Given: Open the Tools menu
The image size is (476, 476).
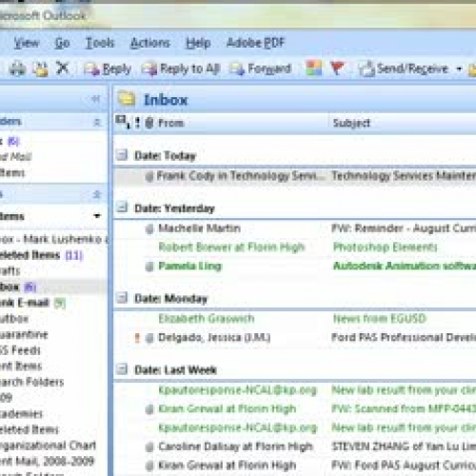Looking at the screenshot, I should click(100, 43).
